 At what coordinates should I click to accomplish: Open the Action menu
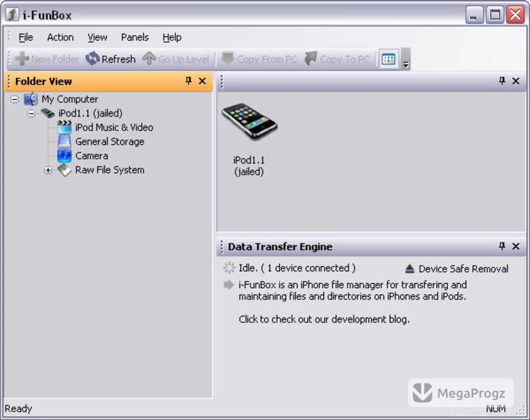coord(60,37)
